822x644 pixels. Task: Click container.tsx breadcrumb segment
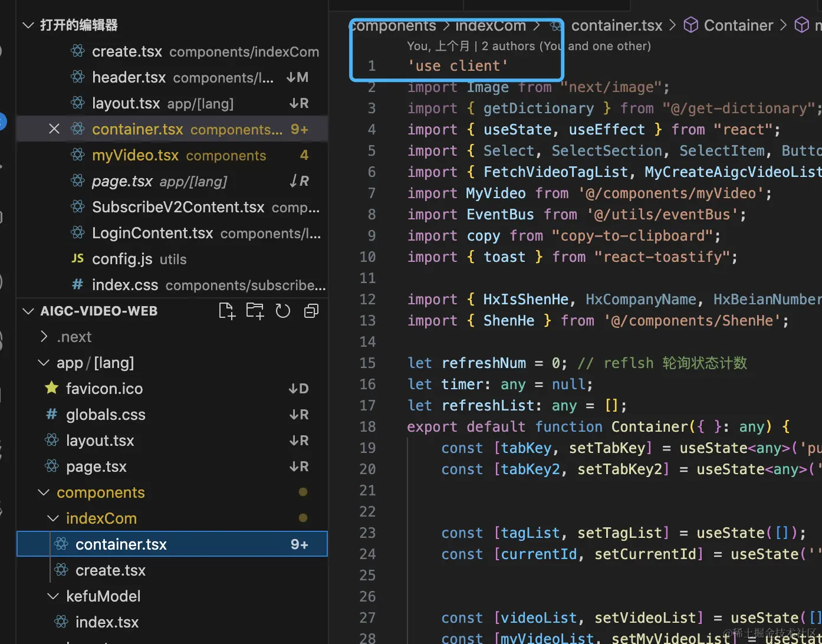click(x=617, y=25)
